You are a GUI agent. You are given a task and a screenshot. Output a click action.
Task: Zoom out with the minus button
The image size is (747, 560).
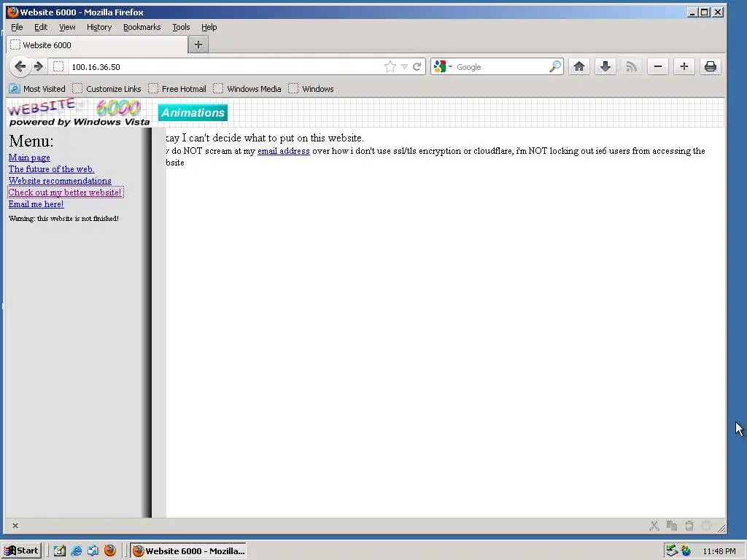click(x=658, y=66)
